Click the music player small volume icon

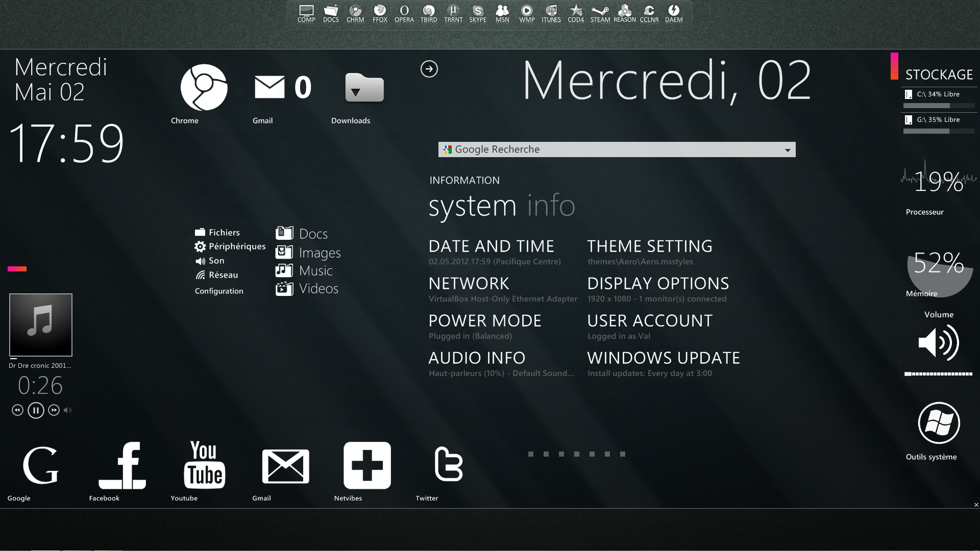pos(68,410)
